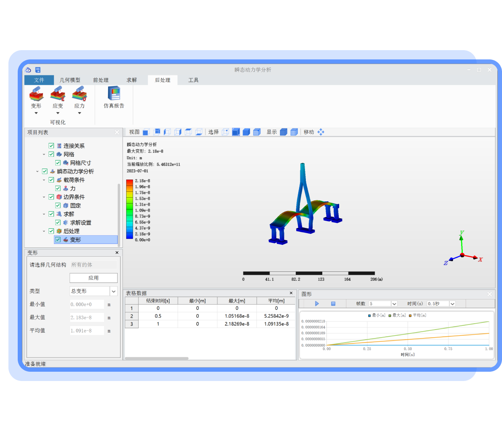This screenshot has height=448, width=502.
Task: Collapse the 后处理 tree node
Action: click(44, 231)
